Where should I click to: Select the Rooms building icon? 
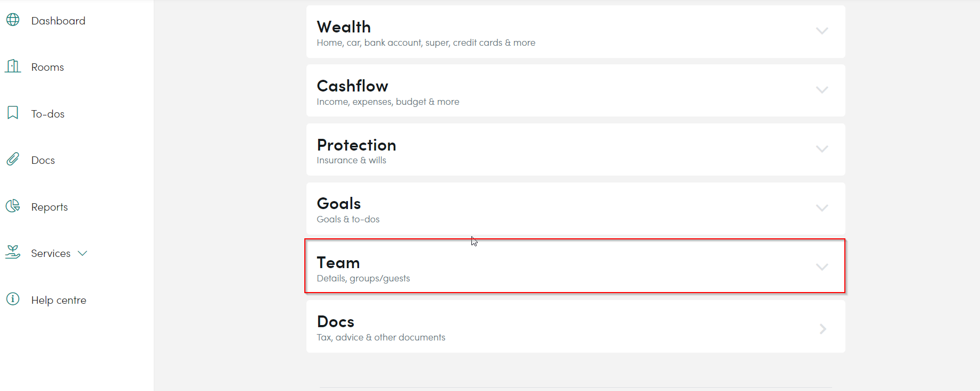click(x=13, y=66)
